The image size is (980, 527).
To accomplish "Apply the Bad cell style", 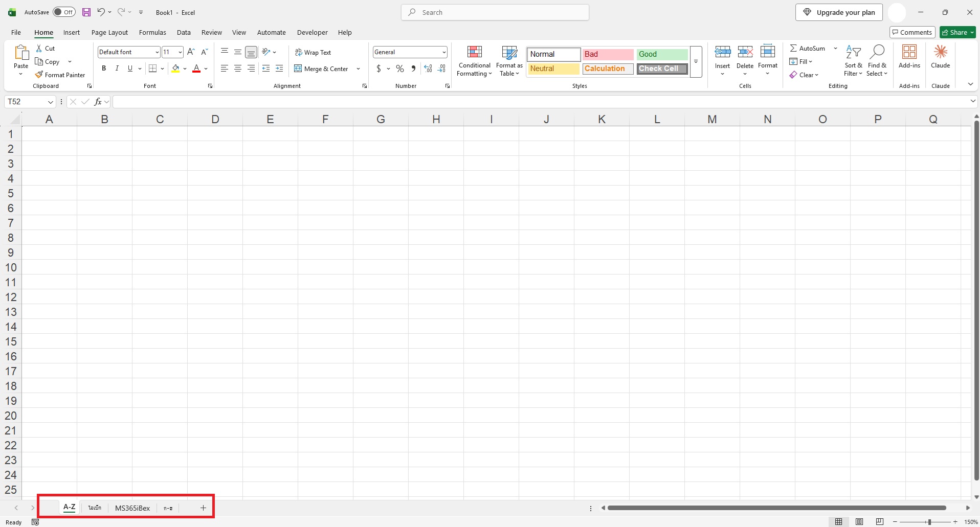I will pos(608,54).
